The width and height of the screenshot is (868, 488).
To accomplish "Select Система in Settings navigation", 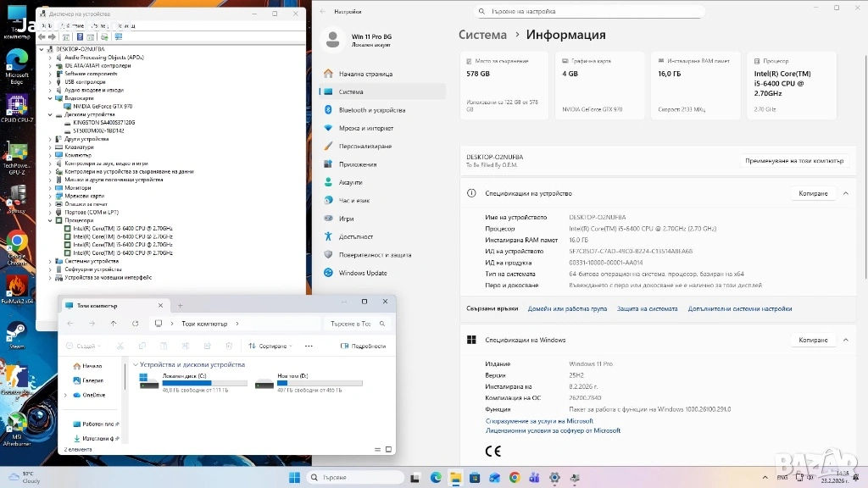I will (351, 91).
